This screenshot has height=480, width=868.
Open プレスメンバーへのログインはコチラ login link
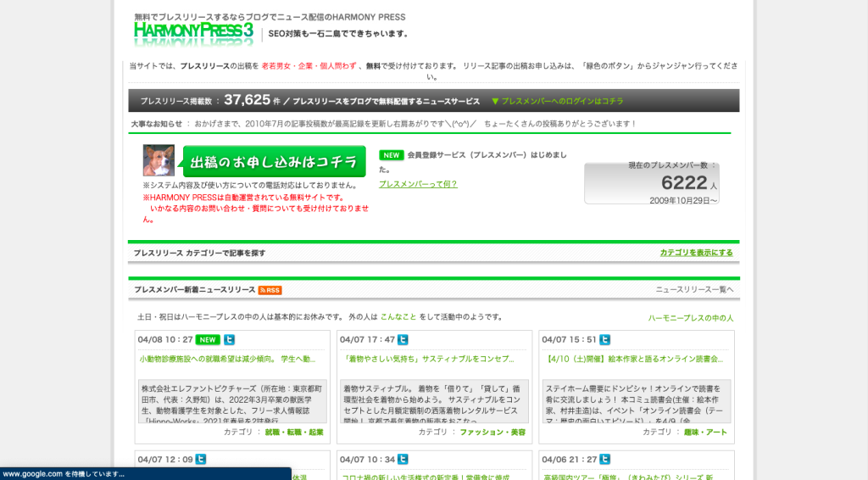562,101
